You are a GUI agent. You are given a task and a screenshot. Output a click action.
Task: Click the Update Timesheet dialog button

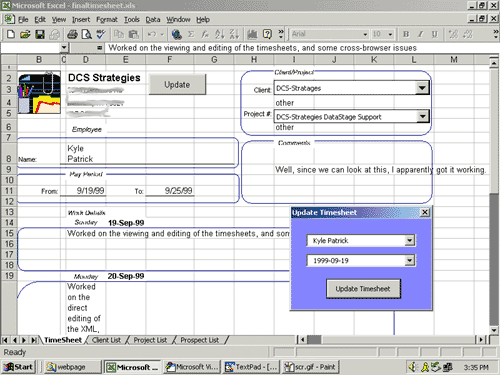pos(363,289)
